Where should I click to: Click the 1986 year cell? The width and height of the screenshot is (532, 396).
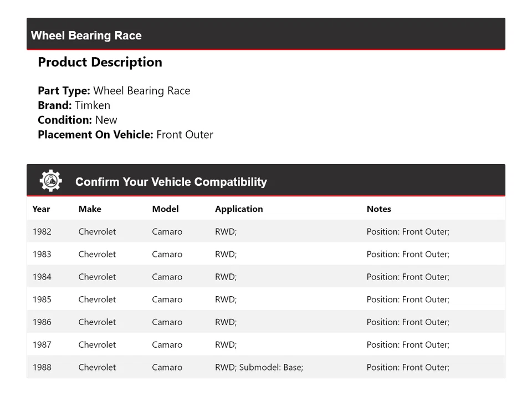(x=42, y=322)
